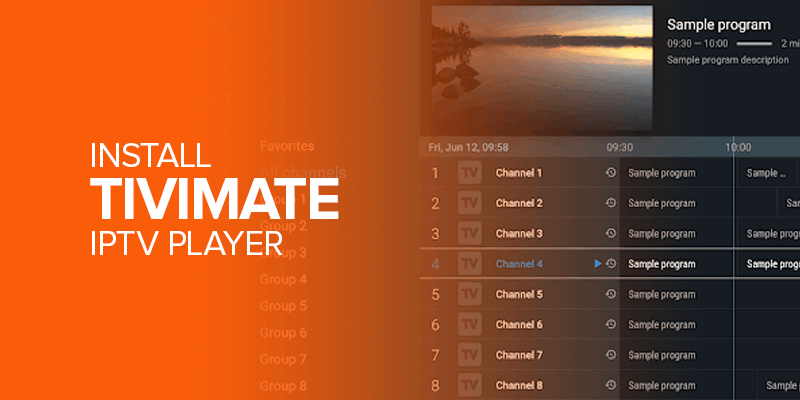
Task: Click the catch-up history icon on Channel 4
Action: (x=611, y=264)
